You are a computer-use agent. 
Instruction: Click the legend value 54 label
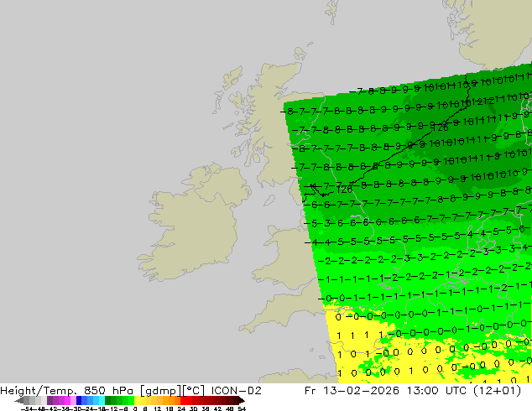(242, 408)
